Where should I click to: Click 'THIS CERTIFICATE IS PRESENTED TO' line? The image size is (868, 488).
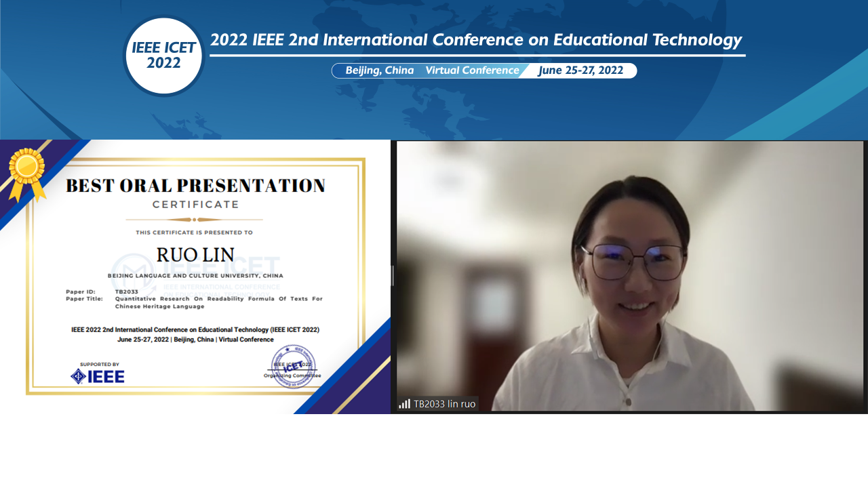tap(194, 232)
